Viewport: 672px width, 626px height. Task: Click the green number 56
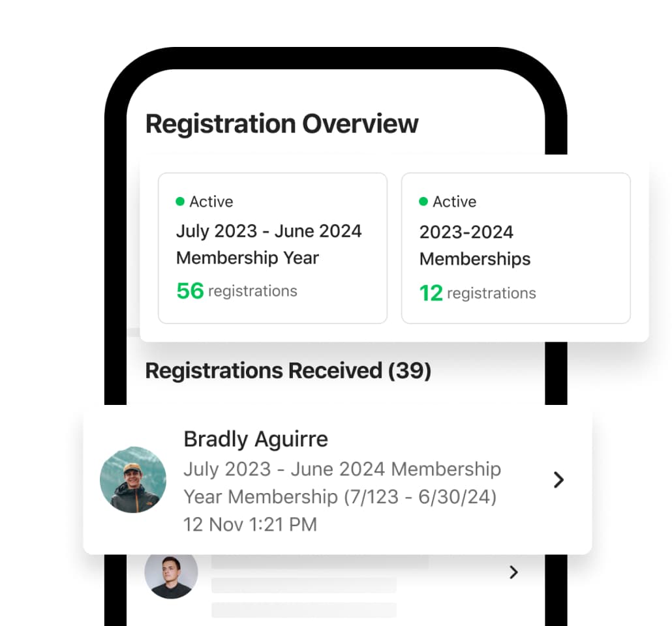click(190, 290)
